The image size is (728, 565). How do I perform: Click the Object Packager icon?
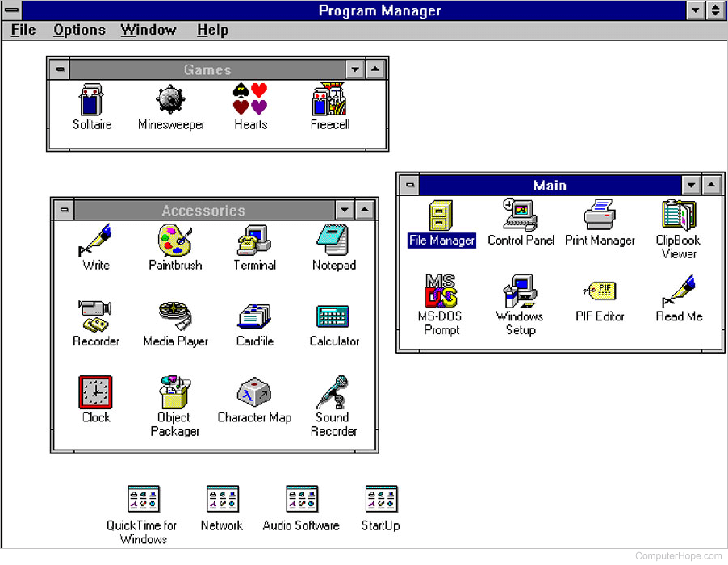coord(175,391)
